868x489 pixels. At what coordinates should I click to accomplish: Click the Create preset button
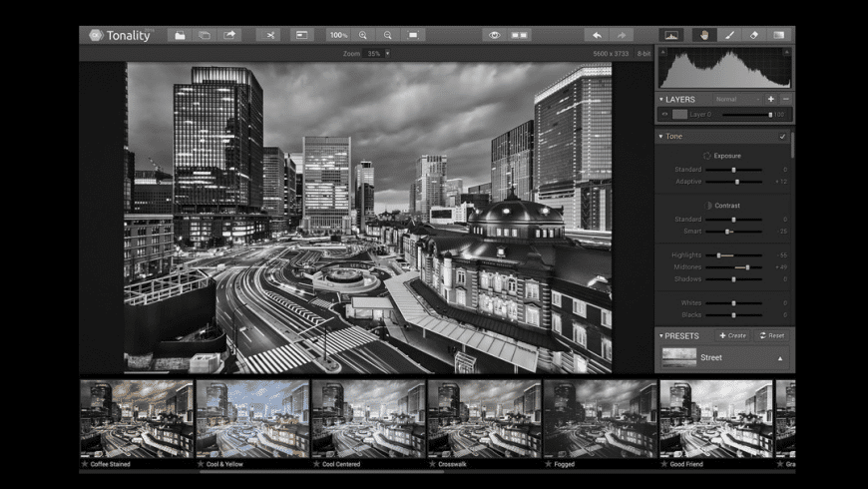(732, 335)
